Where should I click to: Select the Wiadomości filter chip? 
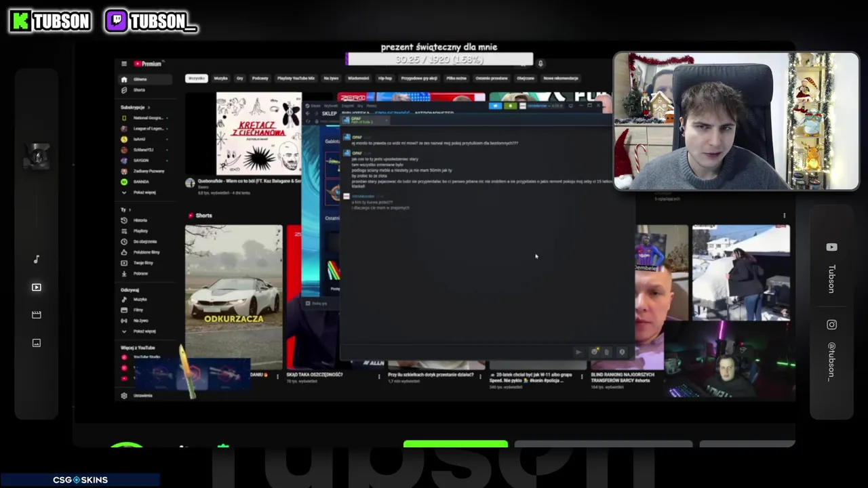point(358,79)
